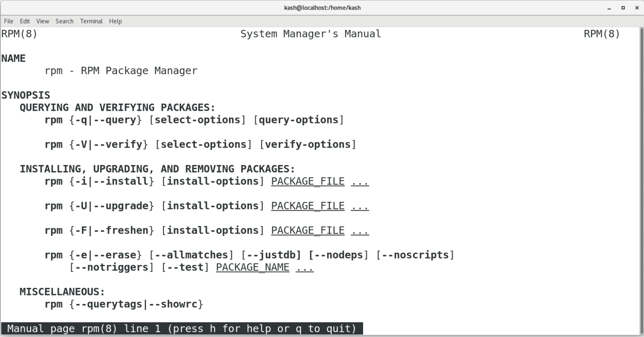Image resolution: width=644 pixels, height=337 pixels.
Task: Click the underlined PACKAGE_NAME after --test
Action: [252, 267]
